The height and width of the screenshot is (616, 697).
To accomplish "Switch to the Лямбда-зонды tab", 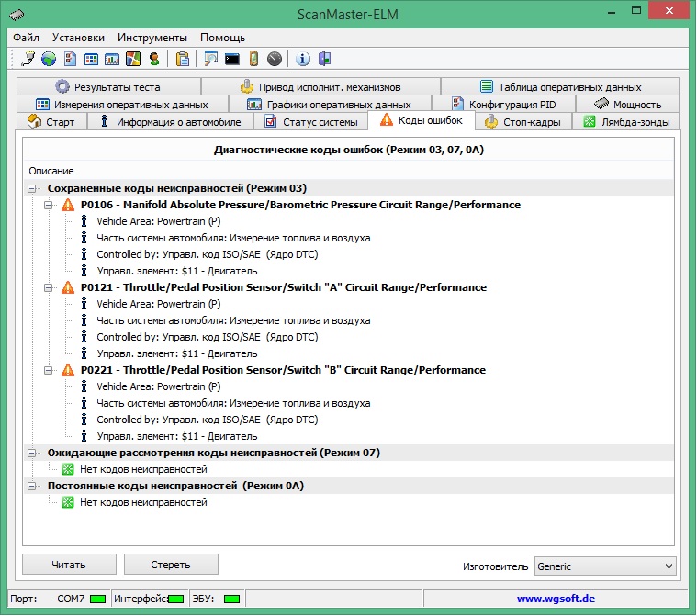I will (626, 121).
